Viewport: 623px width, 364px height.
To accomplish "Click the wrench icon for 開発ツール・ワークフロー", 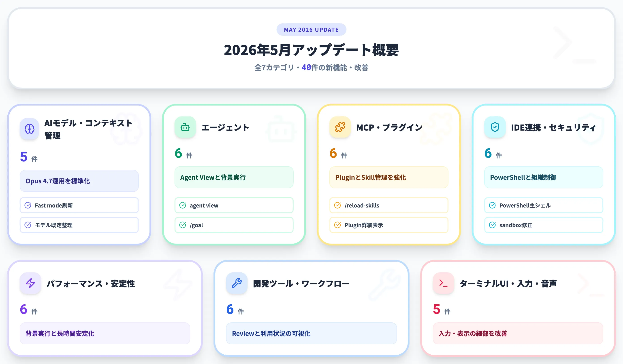I will [x=237, y=283].
